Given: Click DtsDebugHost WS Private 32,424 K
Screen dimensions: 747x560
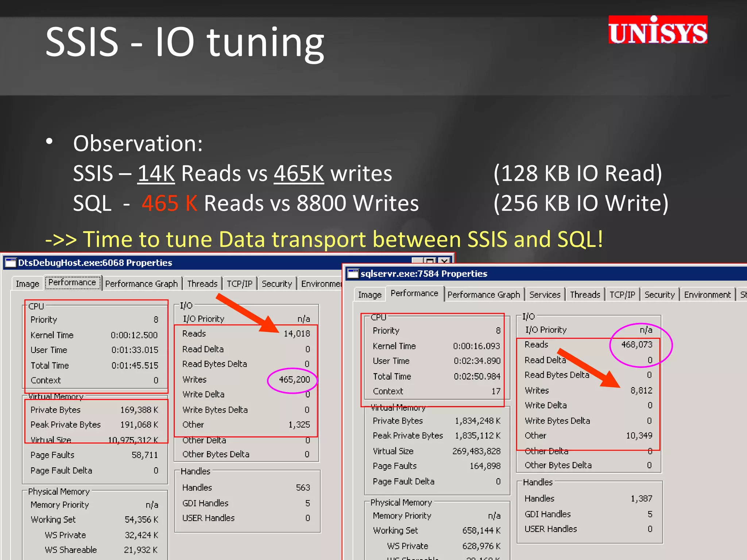Looking at the screenshot, I should coord(141,535).
